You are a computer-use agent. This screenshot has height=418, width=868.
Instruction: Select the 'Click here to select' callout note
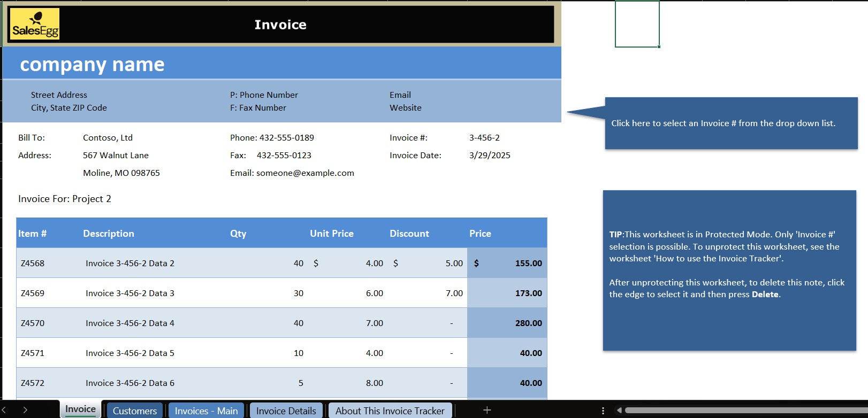[x=730, y=123]
